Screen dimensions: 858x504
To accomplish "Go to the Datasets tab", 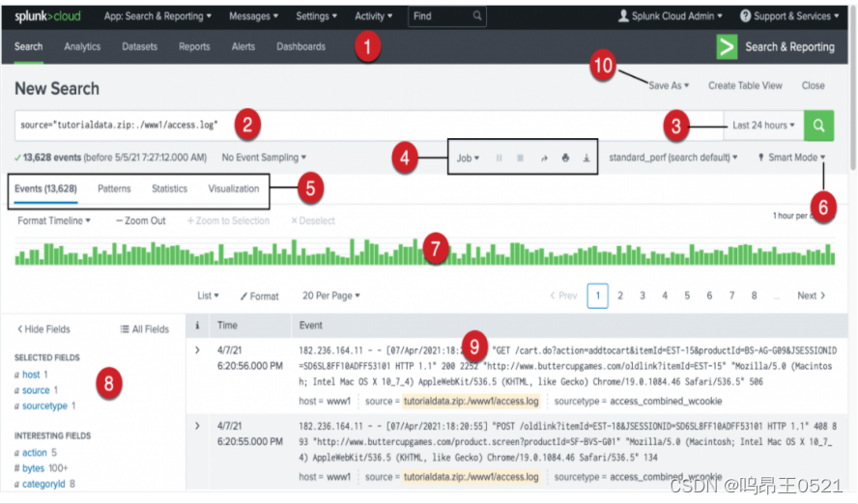I will (x=139, y=47).
